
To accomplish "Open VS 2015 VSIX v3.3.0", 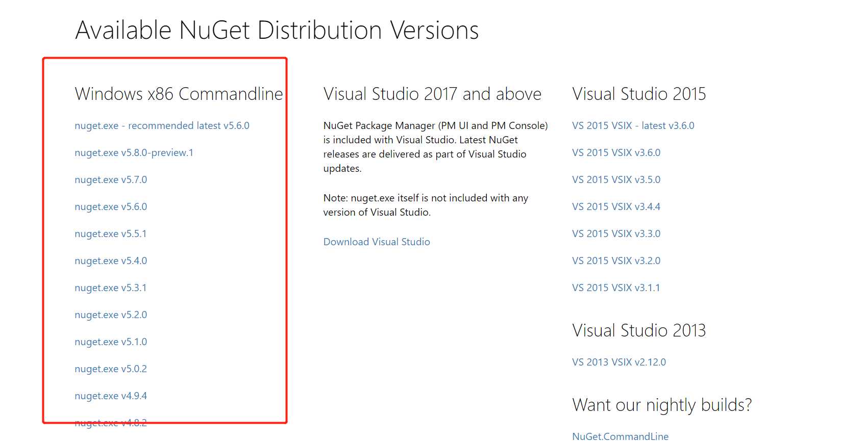I will (616, 234).
